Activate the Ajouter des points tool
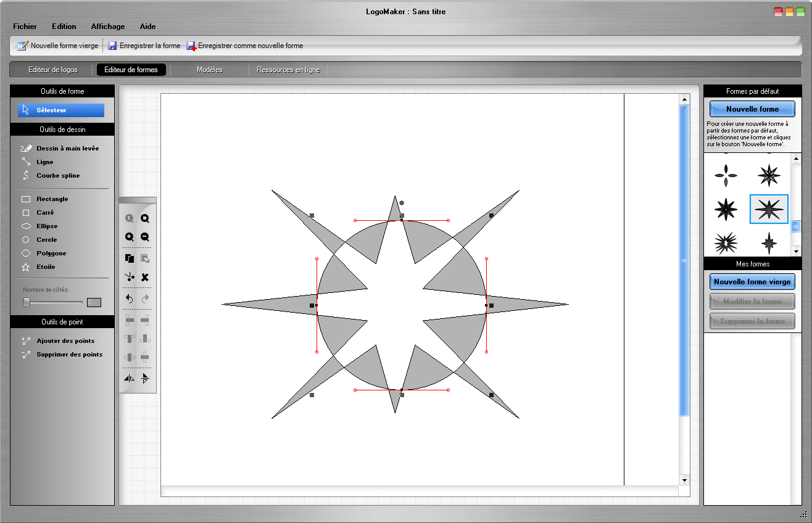Image resolution: width=812 pixels, height=523 pixels. [x=65, y=340]
